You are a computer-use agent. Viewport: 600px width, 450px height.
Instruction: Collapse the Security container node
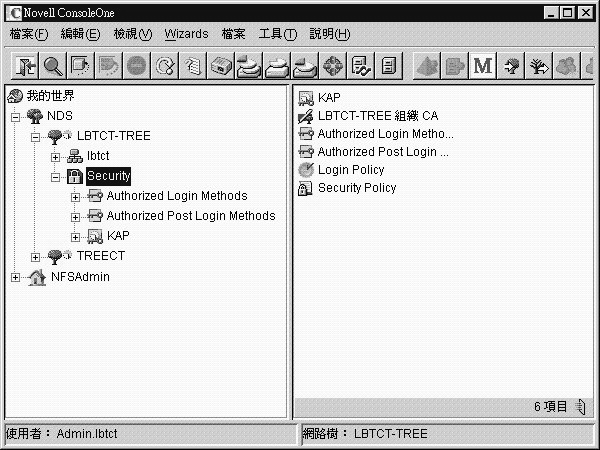pos(55,177)
